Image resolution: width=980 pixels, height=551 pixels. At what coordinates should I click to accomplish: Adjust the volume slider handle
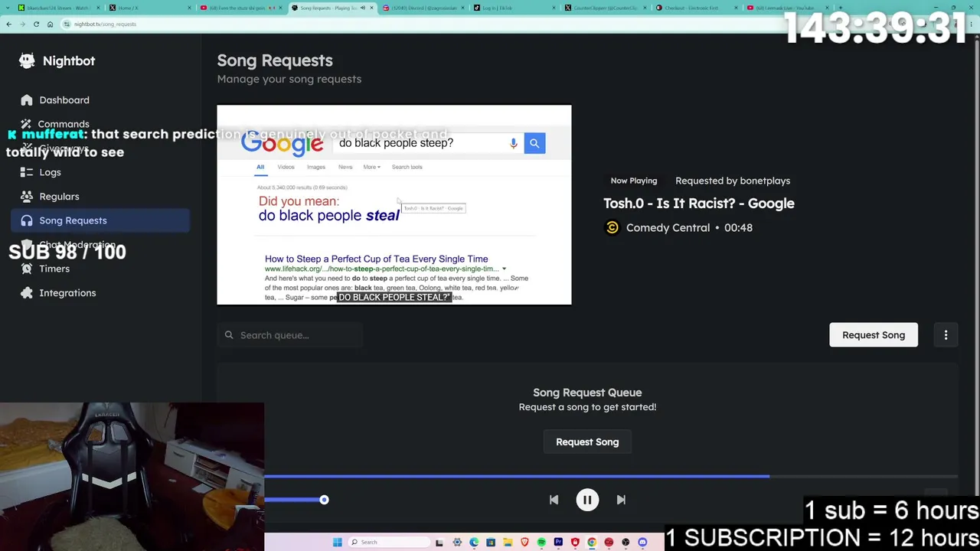pyautogui.click(x=324, y=500)
